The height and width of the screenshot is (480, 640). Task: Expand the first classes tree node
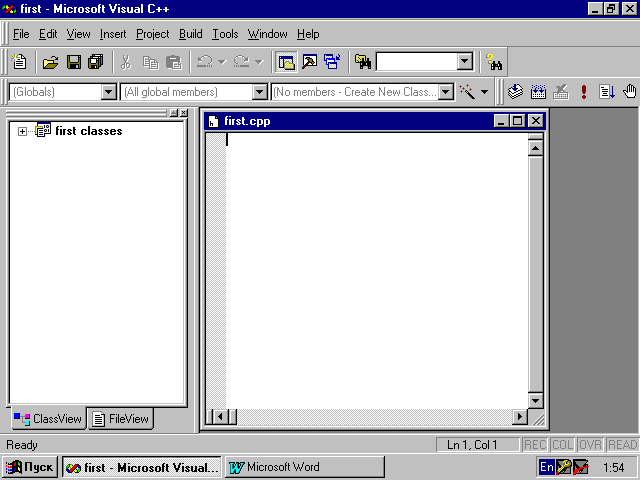point(22,131)
